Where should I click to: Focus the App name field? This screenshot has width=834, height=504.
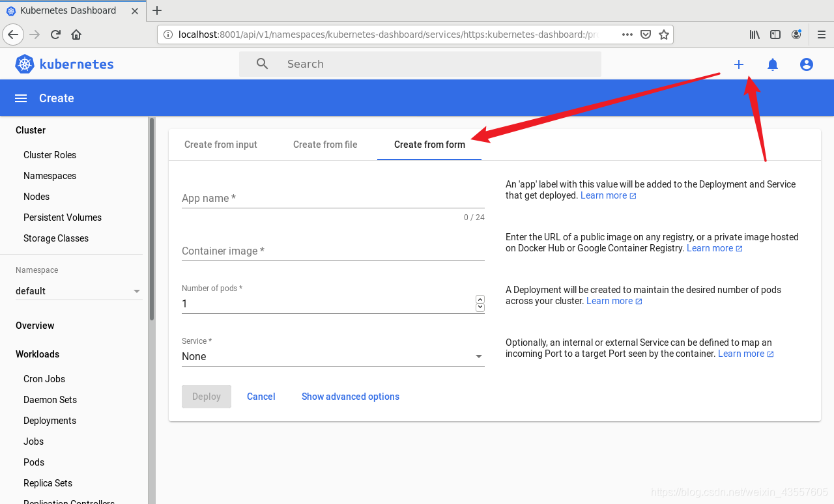click(333, 198)
